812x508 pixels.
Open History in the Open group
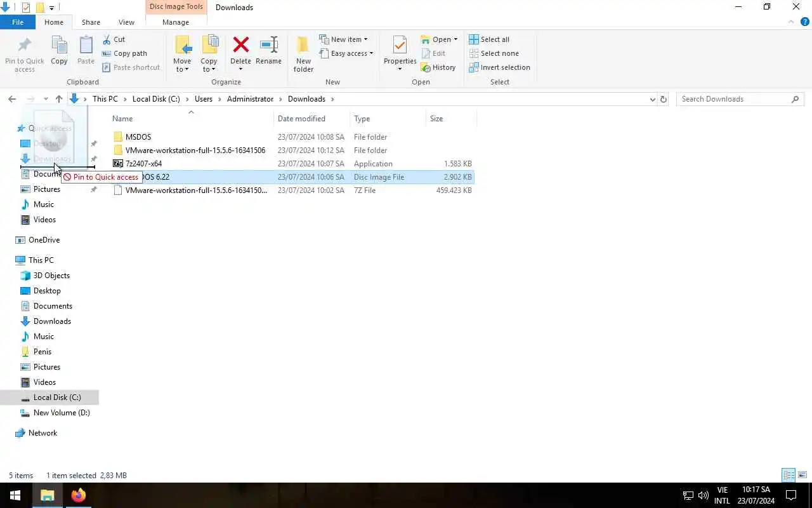click(438, 67)
